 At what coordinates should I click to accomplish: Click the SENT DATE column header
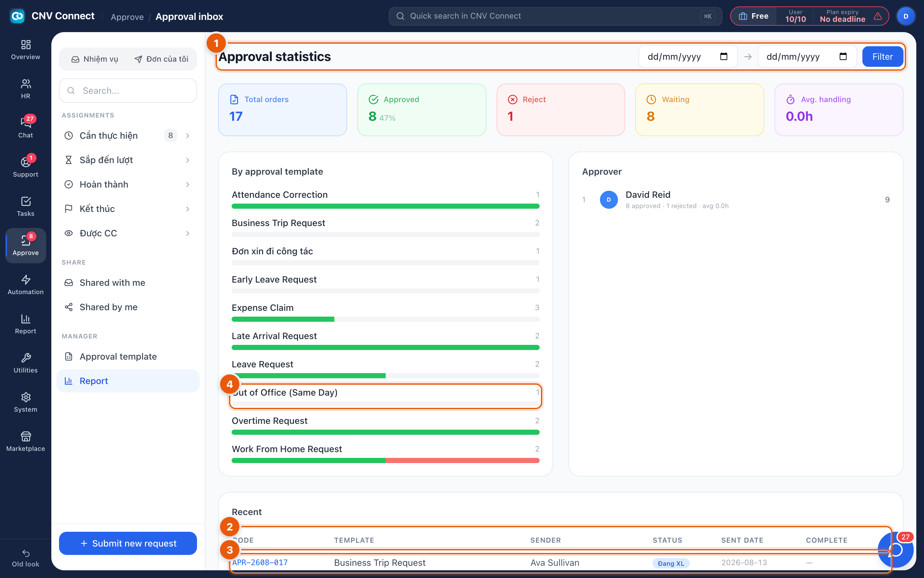(742, 540)
